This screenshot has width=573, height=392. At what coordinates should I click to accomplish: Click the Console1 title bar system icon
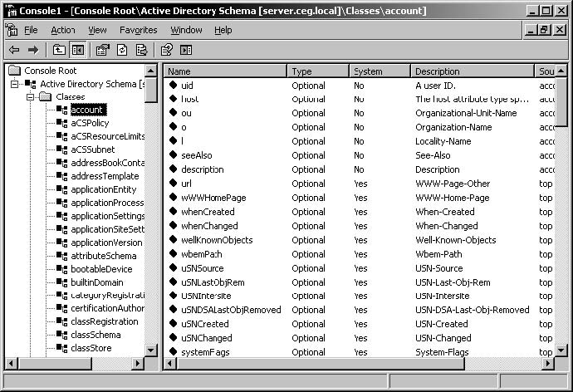tap(12, 11)
